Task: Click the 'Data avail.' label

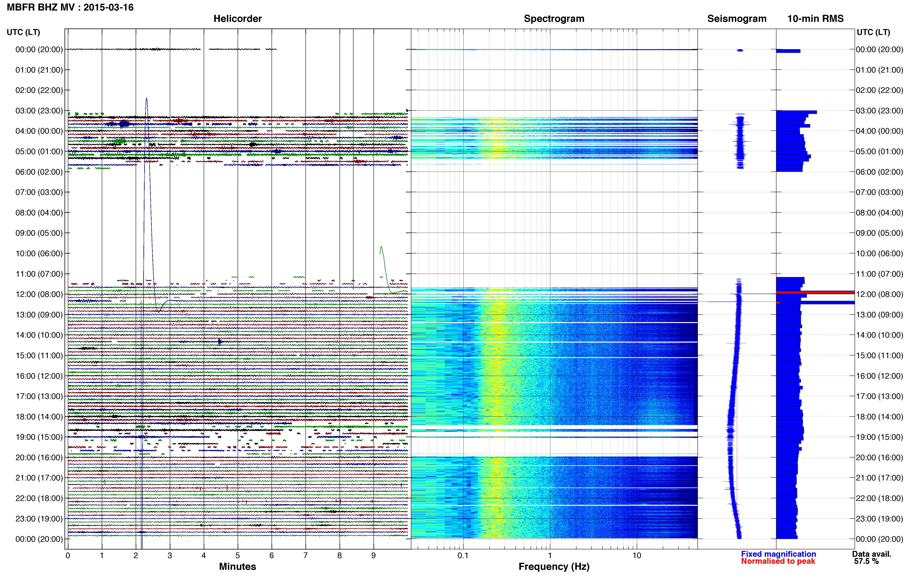Action: tap(872, 554)
